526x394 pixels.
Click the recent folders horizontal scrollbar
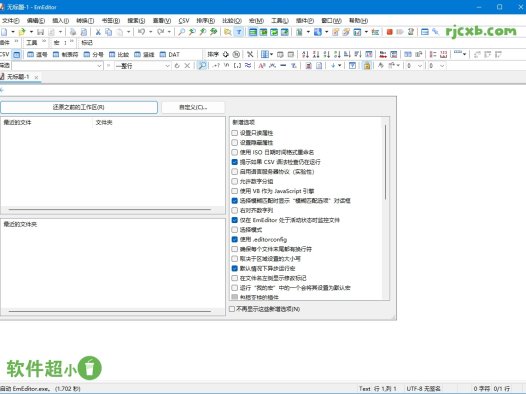[x=110, y=311]
